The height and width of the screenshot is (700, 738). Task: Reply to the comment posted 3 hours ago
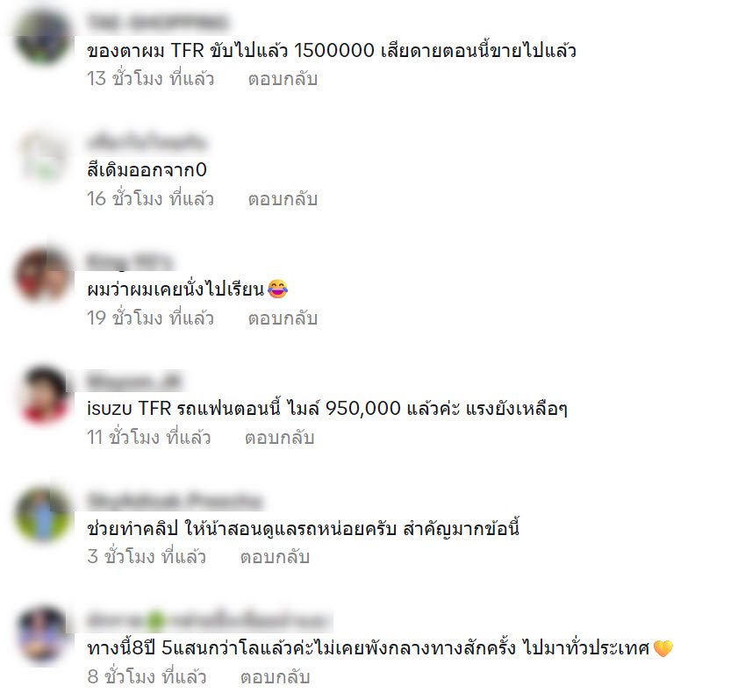click(x=276, y=558)
